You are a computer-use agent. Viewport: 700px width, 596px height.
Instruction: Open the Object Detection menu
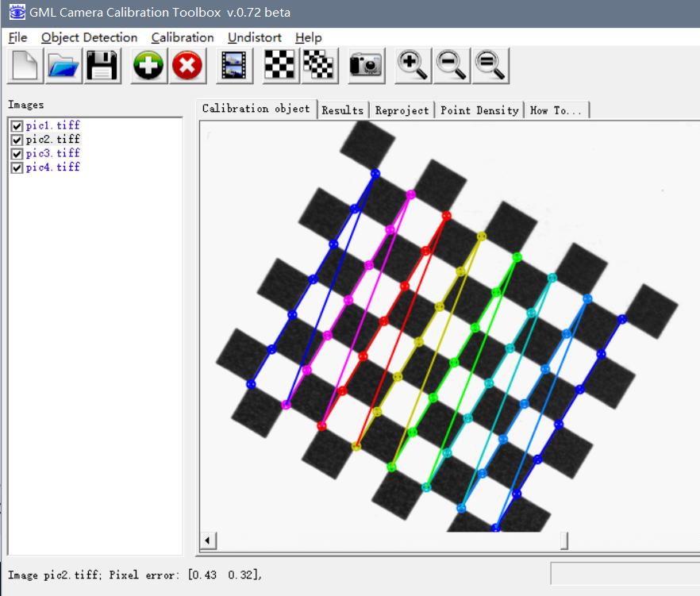pos(89,37)
